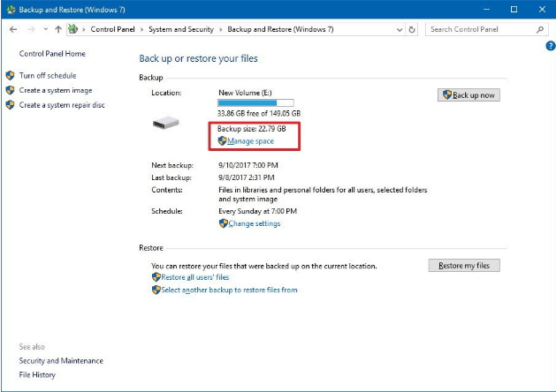Expand the address bar history dropdown
The height and width of the screenshot is (392, 556).
(398, 29)
